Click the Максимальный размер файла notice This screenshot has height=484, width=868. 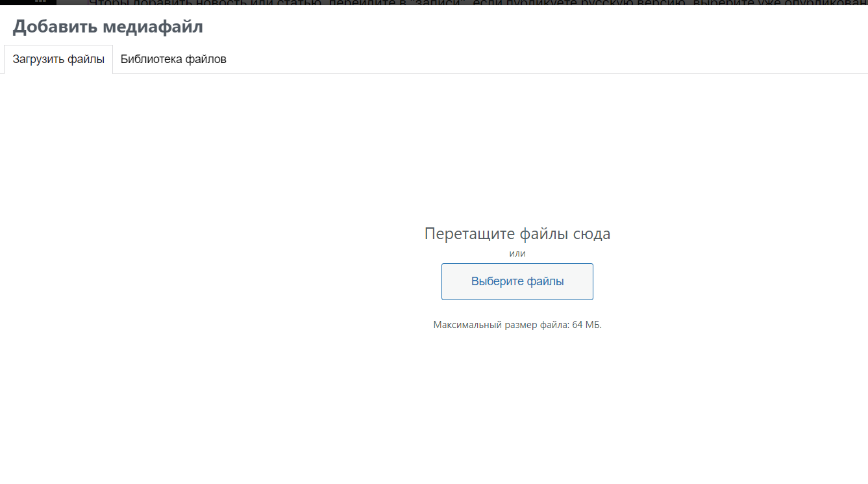pyautogui.click(x=517, y=325)
